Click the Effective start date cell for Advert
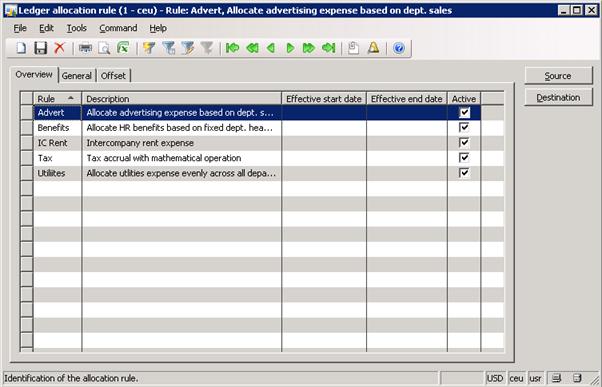 [x=324, y=112]
